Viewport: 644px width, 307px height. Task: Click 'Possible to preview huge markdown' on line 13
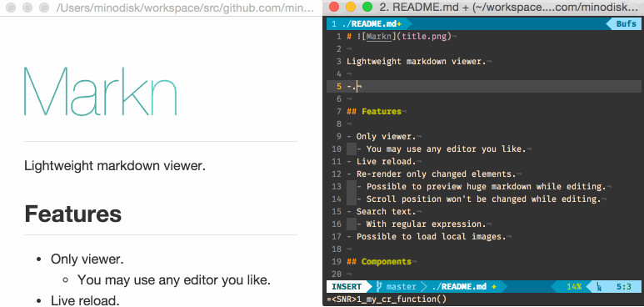(x=449, y=186)
